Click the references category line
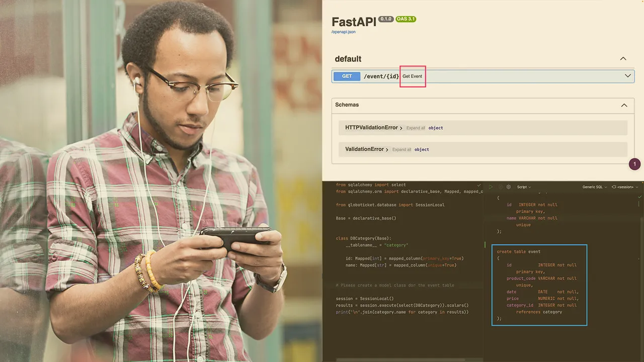The width and height of the screenshot is (644, 362). (539, 312)
